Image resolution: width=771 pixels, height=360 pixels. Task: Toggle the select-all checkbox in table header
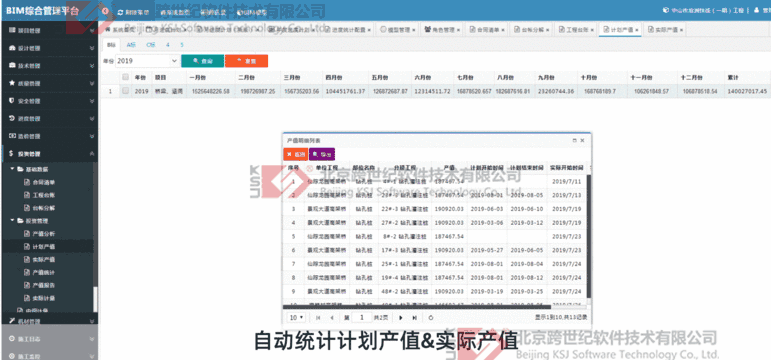125,77
